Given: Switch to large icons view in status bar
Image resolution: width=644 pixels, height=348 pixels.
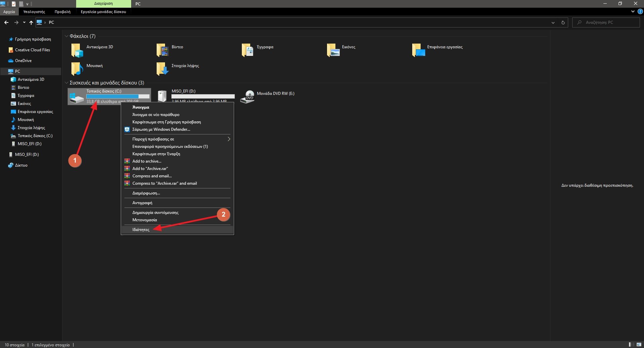Looking at the screenshot, I should click(x=639, y=344).
